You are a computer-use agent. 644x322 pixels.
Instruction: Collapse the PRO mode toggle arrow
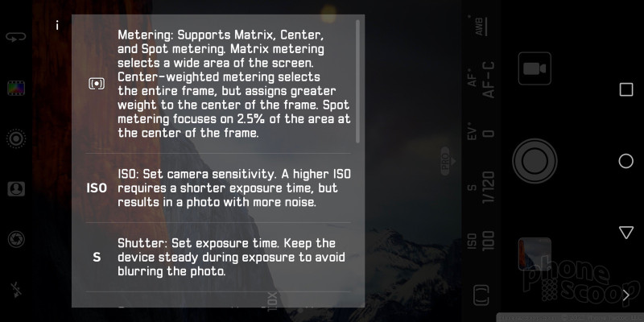(x=448, y=161)
